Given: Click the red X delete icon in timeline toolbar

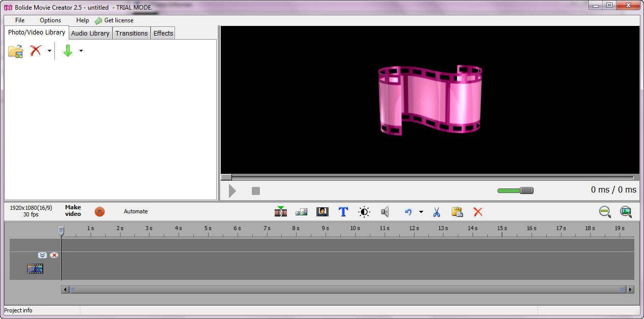Looking at the screenshot, I should (x=478, y=212).
